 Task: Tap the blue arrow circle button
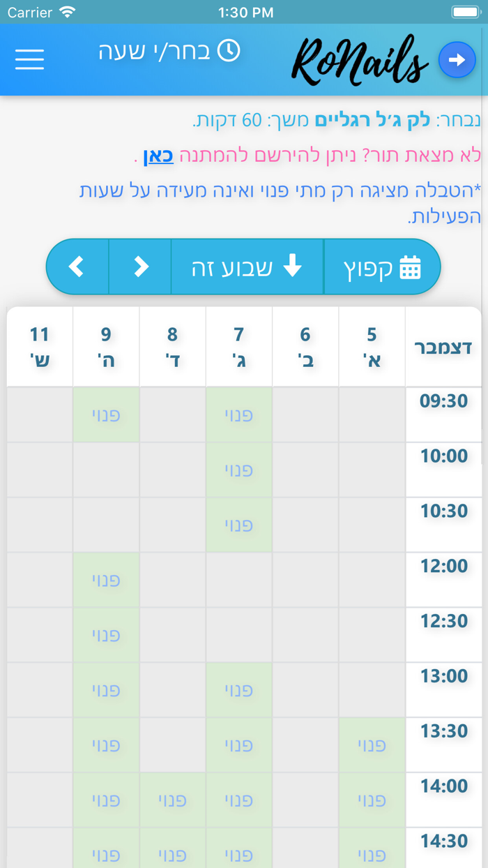457,60
